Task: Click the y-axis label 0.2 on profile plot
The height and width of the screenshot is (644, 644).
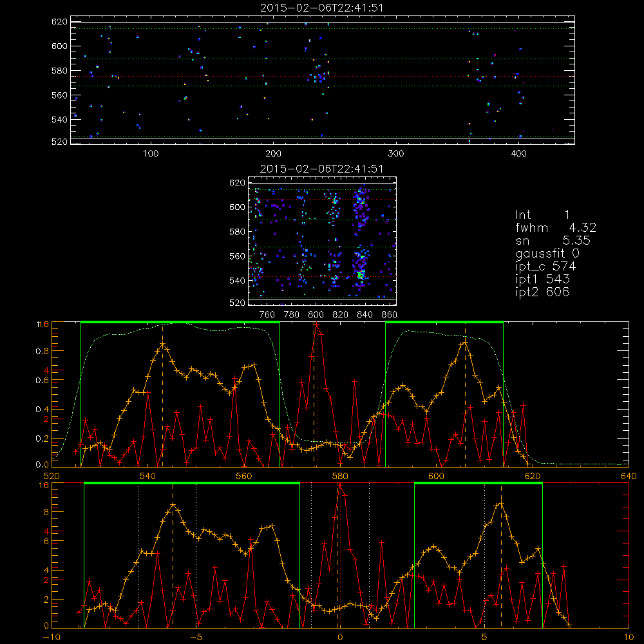Action: point(42,439)
